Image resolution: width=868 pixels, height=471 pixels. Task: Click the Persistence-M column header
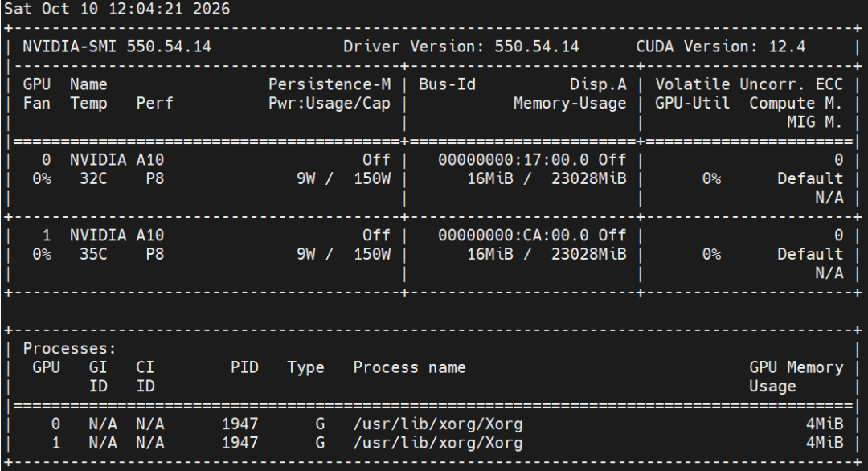coord(330,84)
